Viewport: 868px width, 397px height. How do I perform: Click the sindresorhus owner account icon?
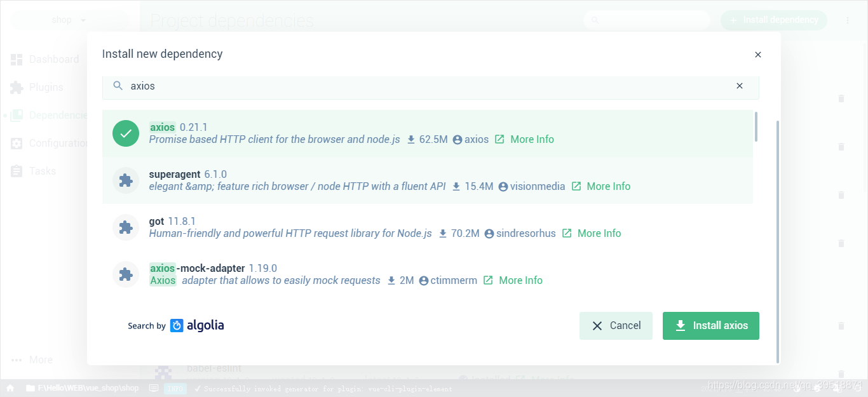click(489, 233)
